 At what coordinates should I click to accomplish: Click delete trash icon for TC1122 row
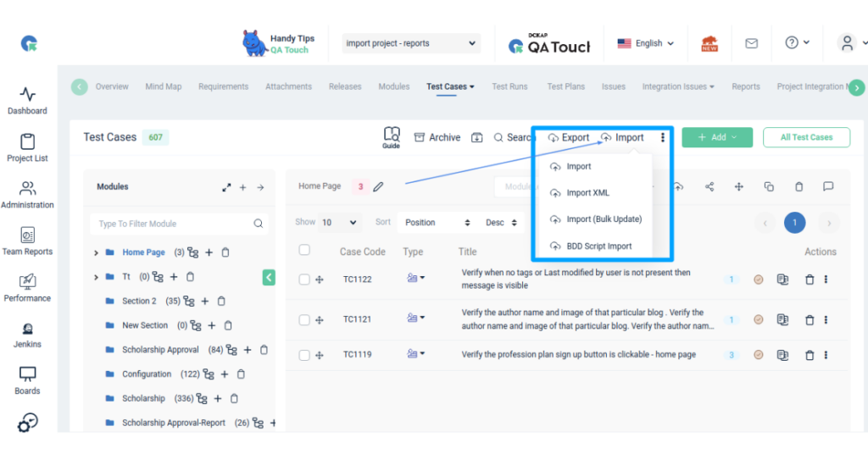pos(809,280)
